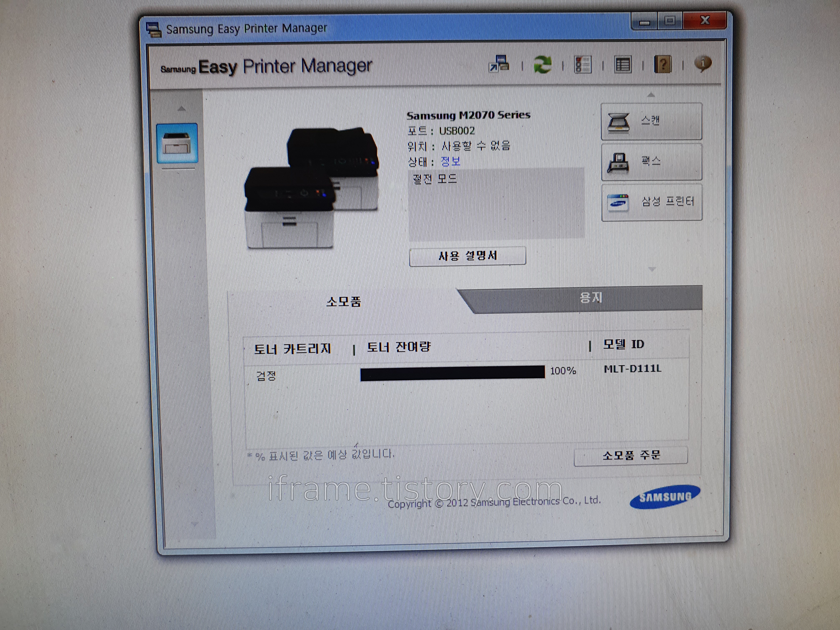Open the 삼성 프린터 button
The image size is (840, 630).
651,202
